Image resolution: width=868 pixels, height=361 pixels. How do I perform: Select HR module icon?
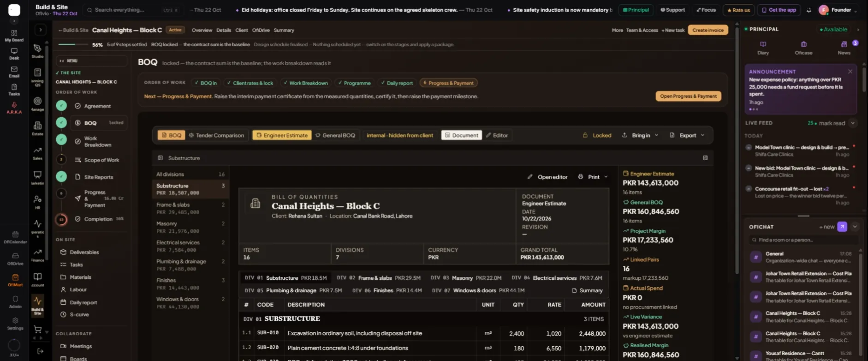click(x=38, y=202)
